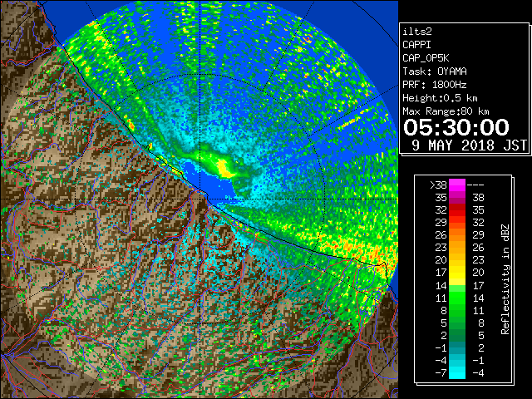Image resolution: width=532 pixels, height=399 pixels.
Task: Pick the yellow 17 to 20 dBZ swatch
Action: click(457, 273)
